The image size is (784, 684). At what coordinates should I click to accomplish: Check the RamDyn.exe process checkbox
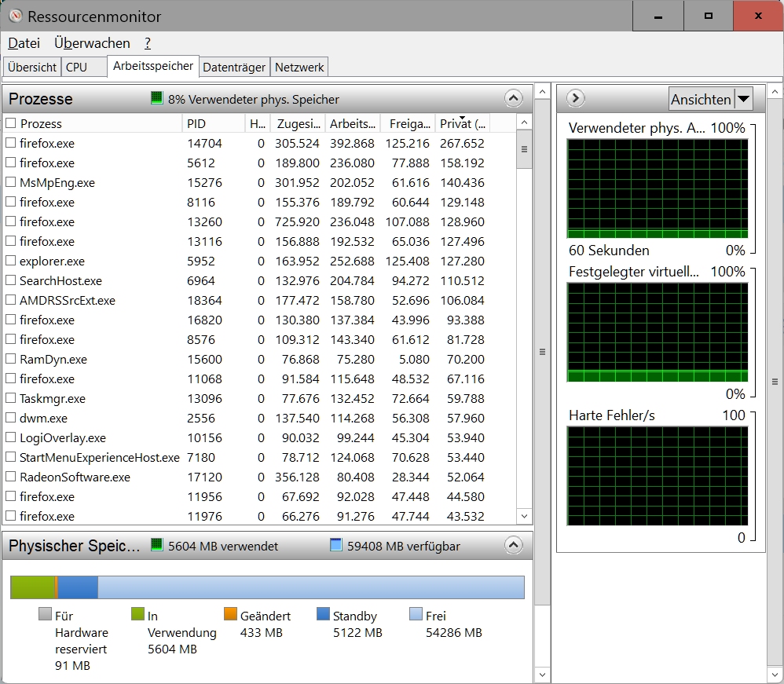[x=11, y=359]
